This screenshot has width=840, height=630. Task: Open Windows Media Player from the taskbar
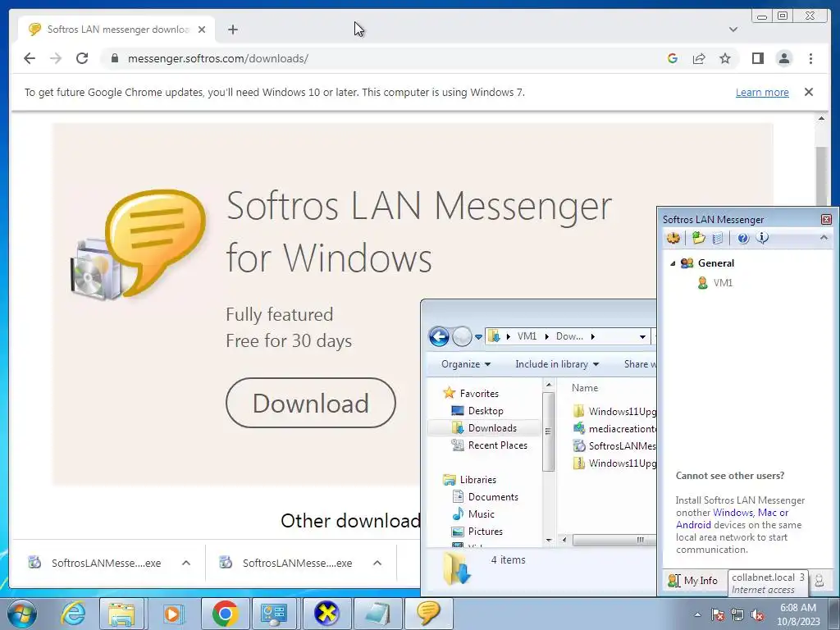coord(172,614)
